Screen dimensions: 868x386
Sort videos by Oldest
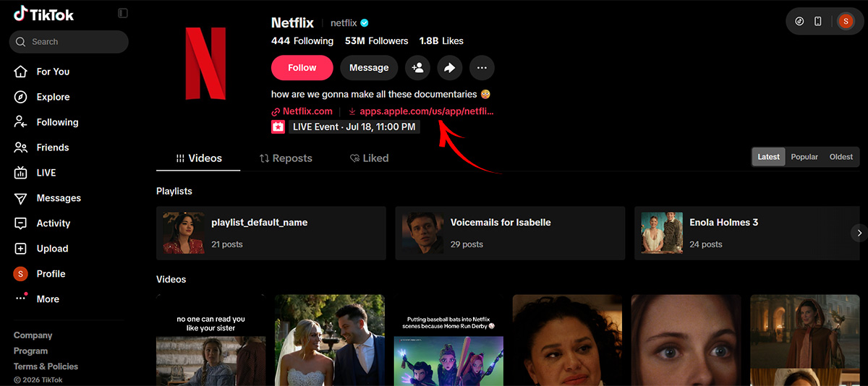pos(841,157)
